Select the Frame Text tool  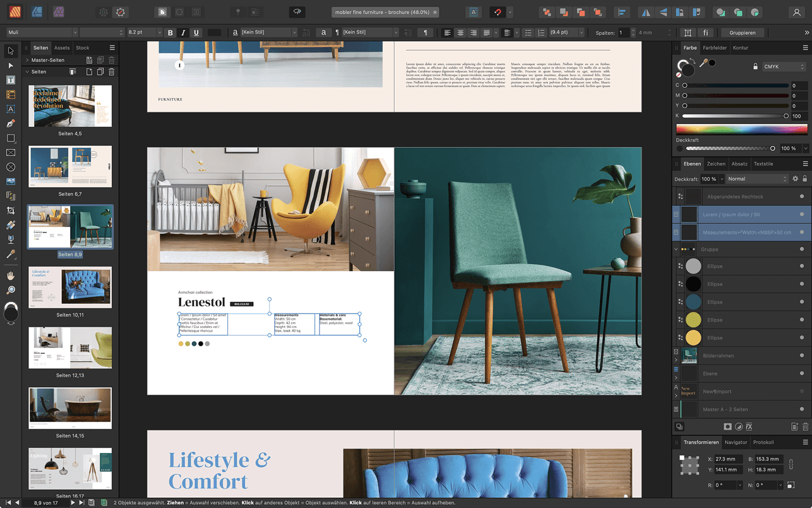pyautogui.click(x=11, y=80)
